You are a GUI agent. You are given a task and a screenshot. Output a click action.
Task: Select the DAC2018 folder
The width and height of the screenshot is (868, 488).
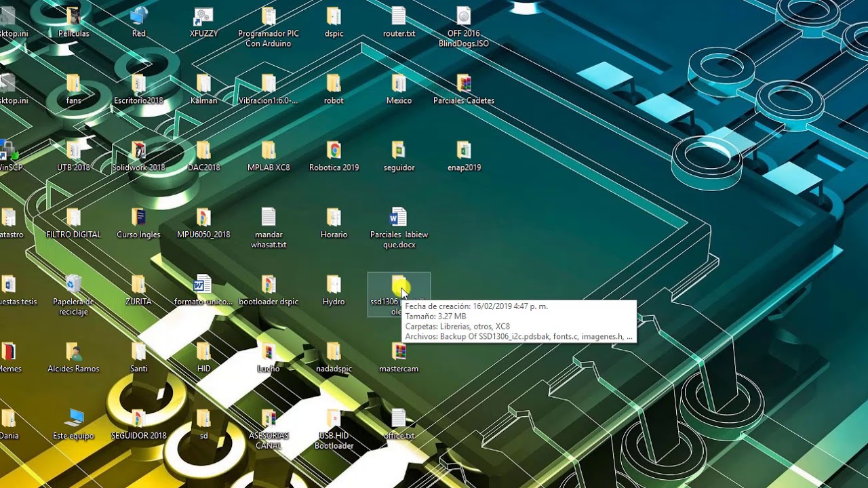(x=203, y=150)
